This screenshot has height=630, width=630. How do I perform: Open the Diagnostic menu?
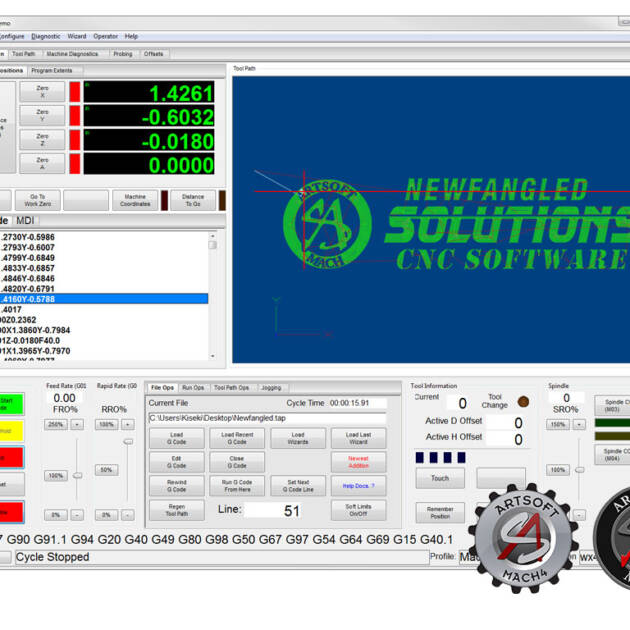(45, 36)
